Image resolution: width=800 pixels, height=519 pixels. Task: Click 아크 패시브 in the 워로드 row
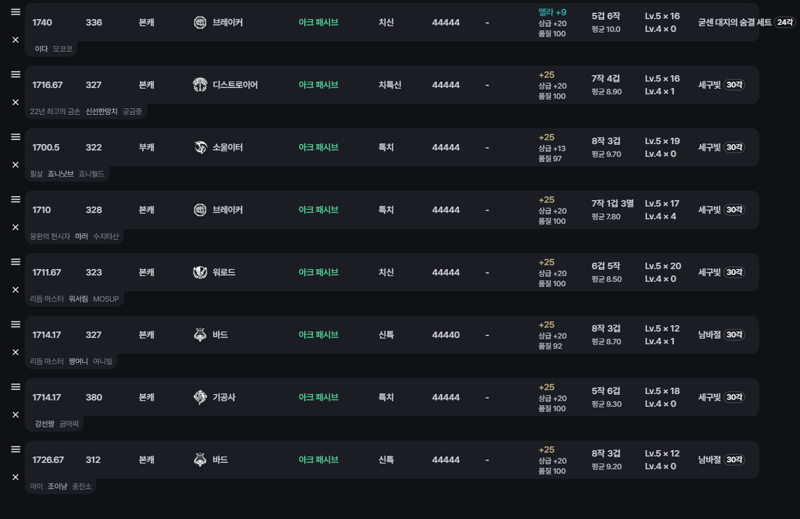pyautogui.click(x=318, y=272)
